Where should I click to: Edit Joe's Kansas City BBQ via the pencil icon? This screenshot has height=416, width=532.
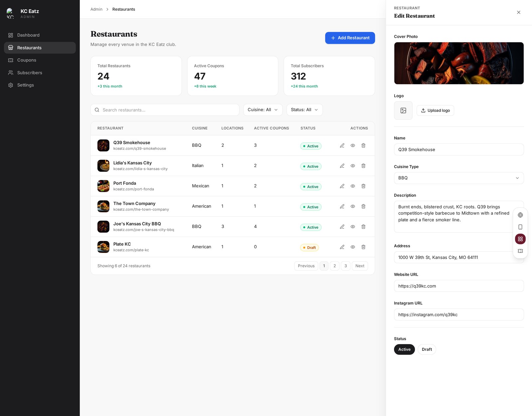click(x=342, y=227)
